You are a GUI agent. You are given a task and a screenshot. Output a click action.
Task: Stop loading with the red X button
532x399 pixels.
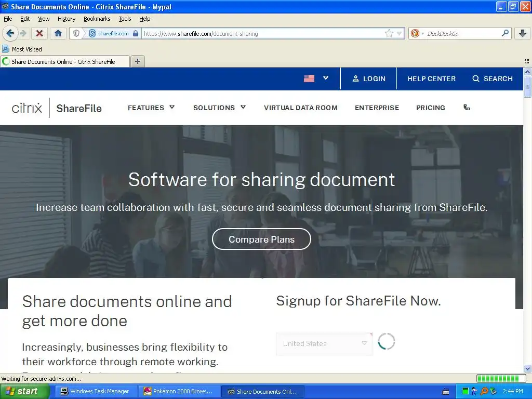[x=39, y=33]
